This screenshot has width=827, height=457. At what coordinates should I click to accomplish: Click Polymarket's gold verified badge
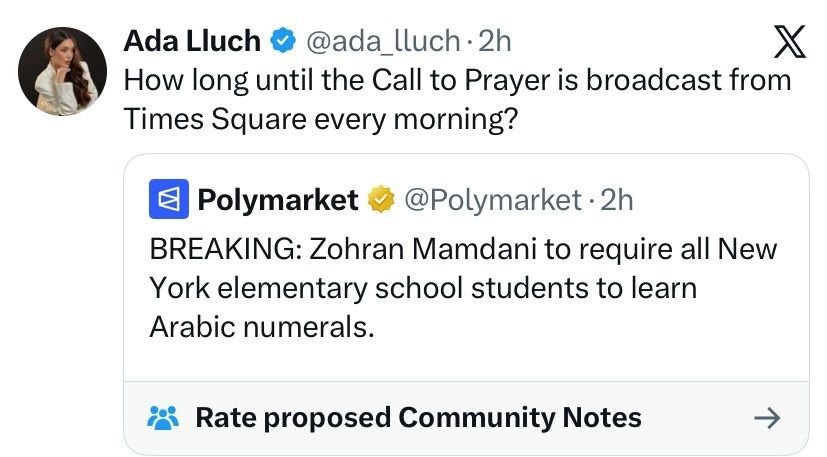tap(381, 199)
